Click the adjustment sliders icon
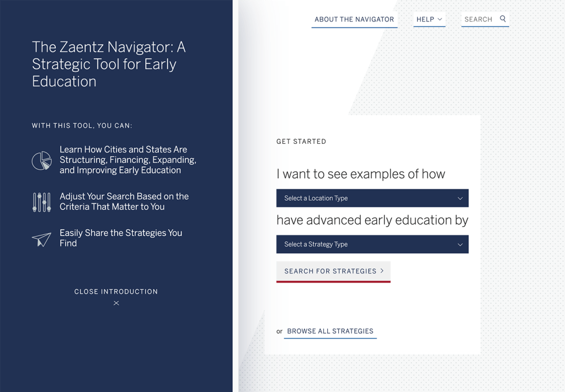Image resolution: width=565 pixels, height=392 pixels. [x=41, y=202]
